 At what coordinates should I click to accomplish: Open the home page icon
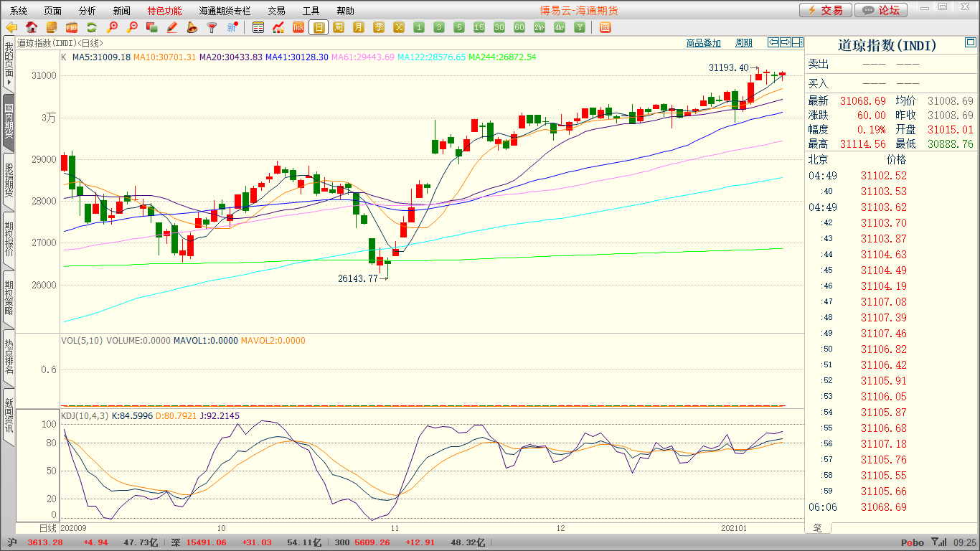pyautogui.click(x=32, y=27)
